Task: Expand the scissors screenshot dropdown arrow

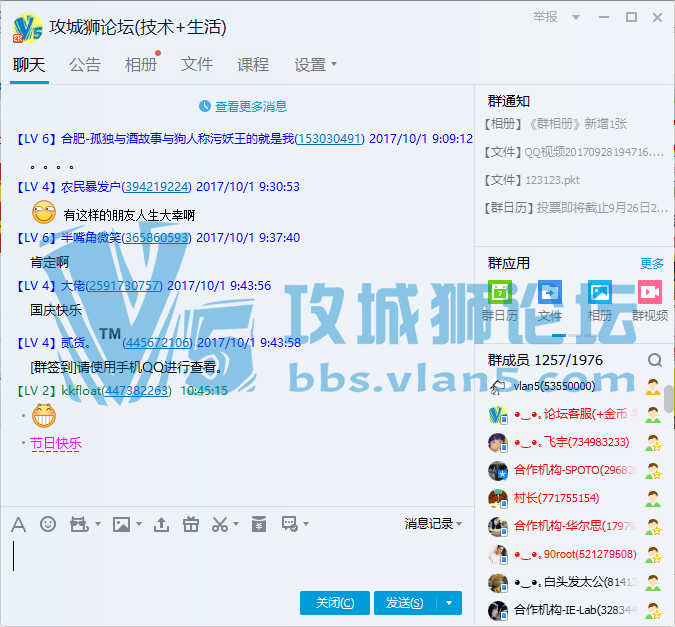Action: point(235,524)
